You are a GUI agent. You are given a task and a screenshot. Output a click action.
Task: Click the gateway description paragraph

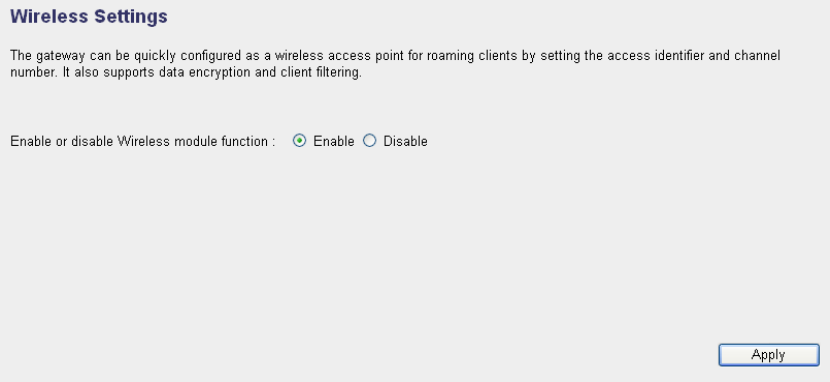(395, 64)
